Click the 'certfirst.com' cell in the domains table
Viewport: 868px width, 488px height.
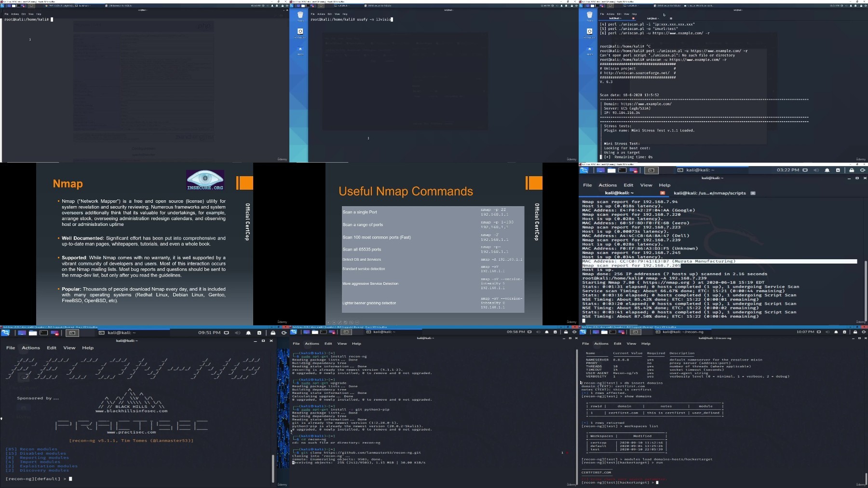pos(623,413)
